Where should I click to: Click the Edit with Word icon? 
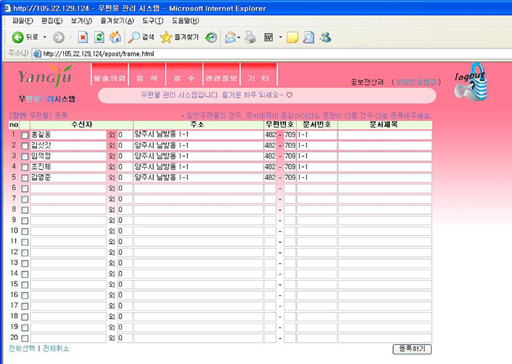(x=269, y=37)
